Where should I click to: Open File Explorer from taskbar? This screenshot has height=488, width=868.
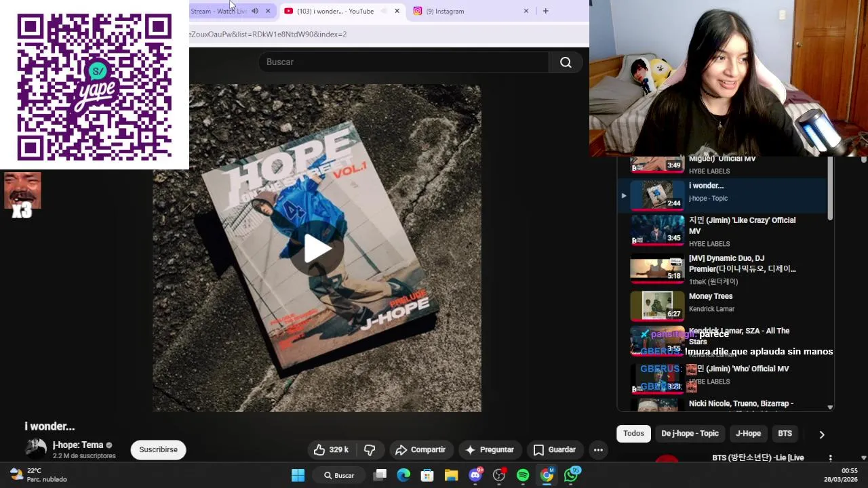pyautogui.click(x=451, y=475)
